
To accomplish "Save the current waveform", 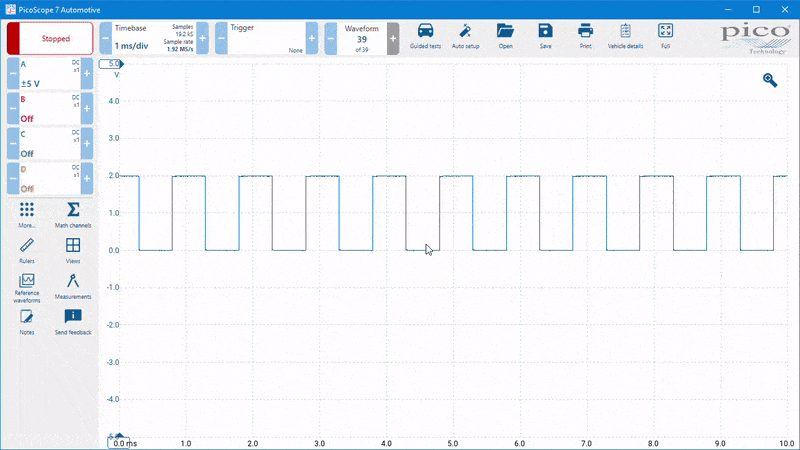I will point(545,36).
